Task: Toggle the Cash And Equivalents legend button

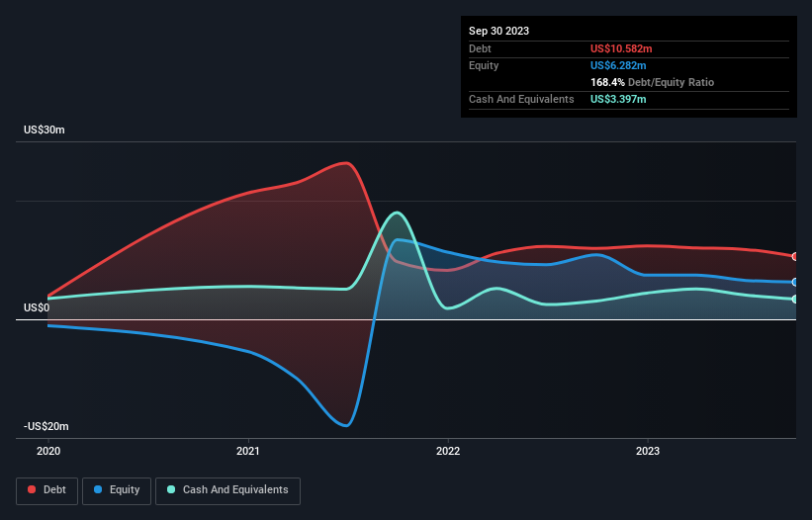Action: point(227,490)
